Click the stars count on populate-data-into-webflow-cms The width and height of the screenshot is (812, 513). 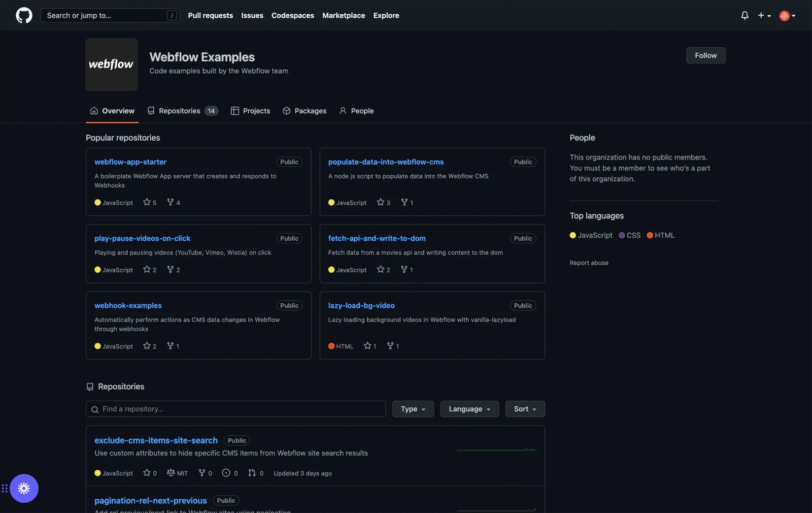383,202
